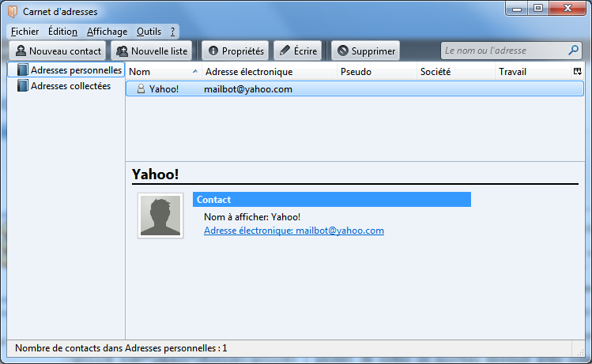The height and width of the screenshot is (364, 592).
Task: Sort by Adresse électronique column header
Action: (x=270, y=72)
